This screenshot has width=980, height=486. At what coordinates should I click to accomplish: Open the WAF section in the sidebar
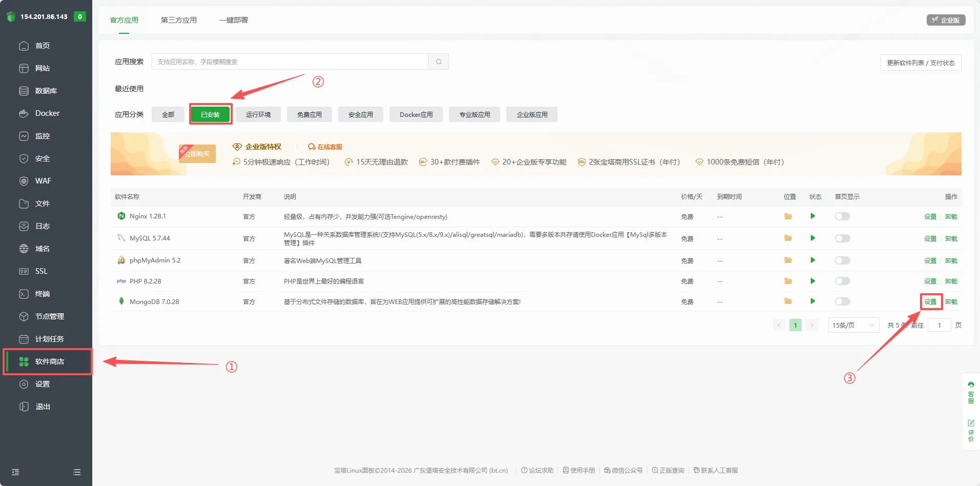pyautogui.click(x=43, y=181)
